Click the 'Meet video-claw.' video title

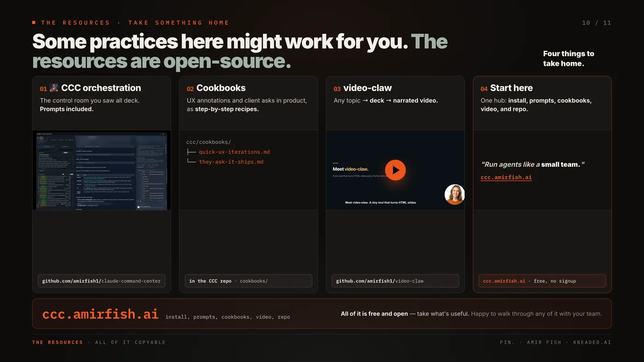pos(351,169)
